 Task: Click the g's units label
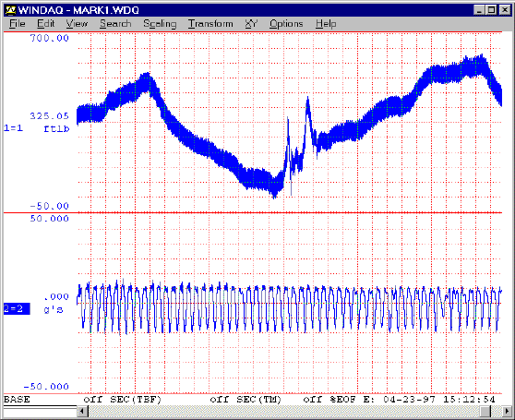tap(54, 309)
